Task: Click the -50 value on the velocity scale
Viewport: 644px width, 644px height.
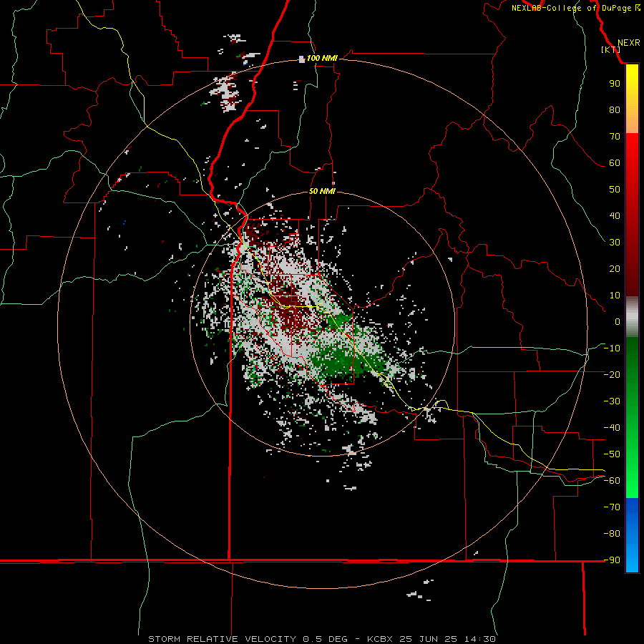Action: pos(612,454)
